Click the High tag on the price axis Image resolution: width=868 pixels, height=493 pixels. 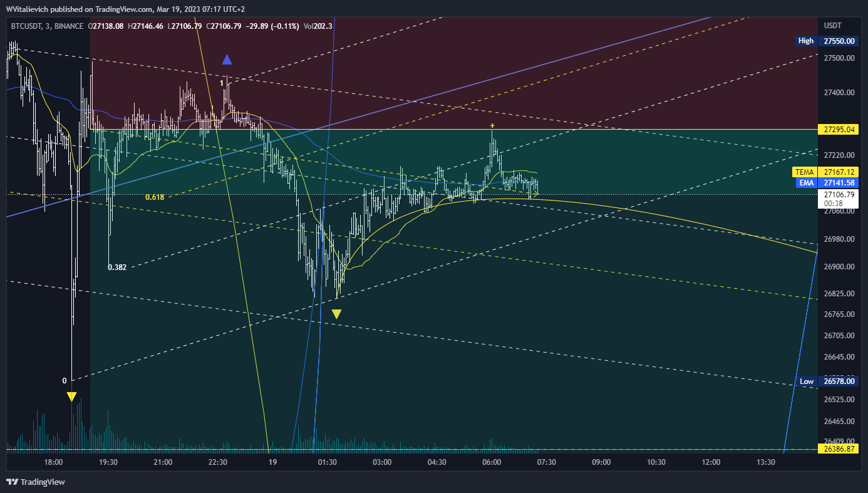click(x=806, y=41)
